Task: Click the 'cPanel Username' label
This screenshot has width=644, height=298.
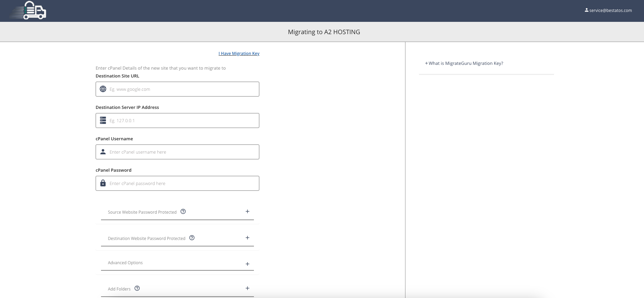Action: pos(114,139)
